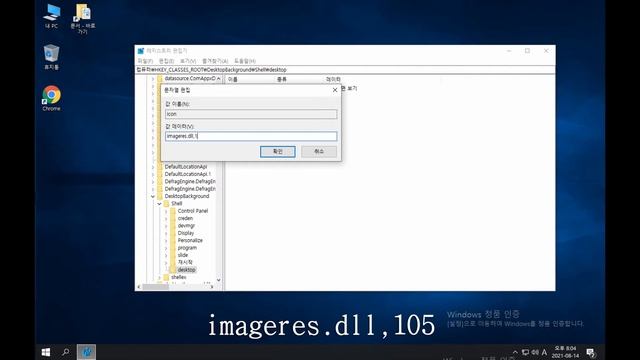This screenshot has width=640, height=360.
Task: Click folder icon of shellex key
Action: (166, 277)
